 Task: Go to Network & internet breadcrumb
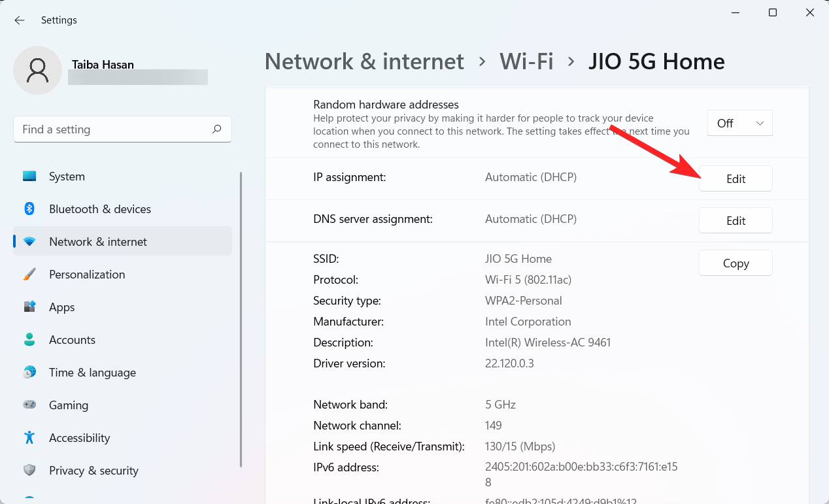[x=364, y=61]
